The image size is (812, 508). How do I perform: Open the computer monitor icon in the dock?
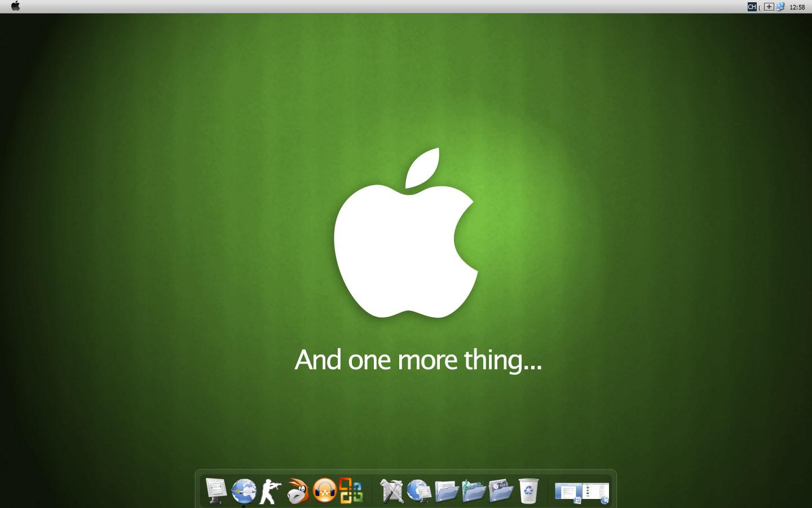click(216, 491)
